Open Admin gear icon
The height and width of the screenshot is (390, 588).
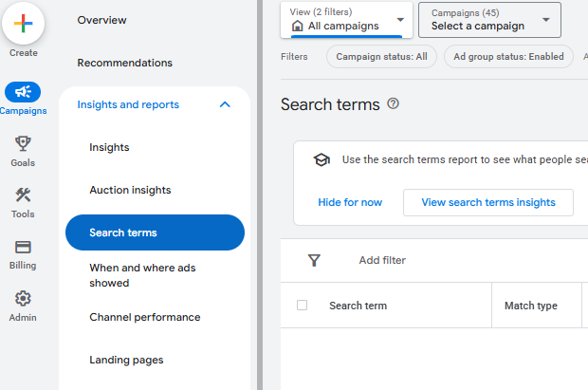[23, 298]
